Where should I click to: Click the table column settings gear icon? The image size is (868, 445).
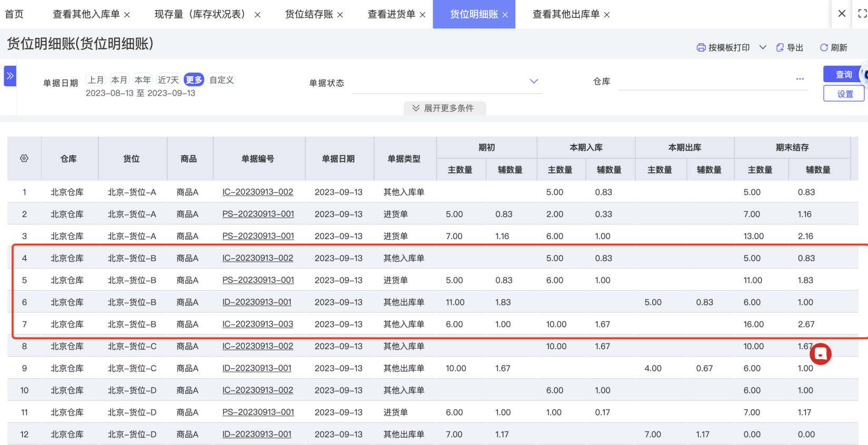(24, 159)
